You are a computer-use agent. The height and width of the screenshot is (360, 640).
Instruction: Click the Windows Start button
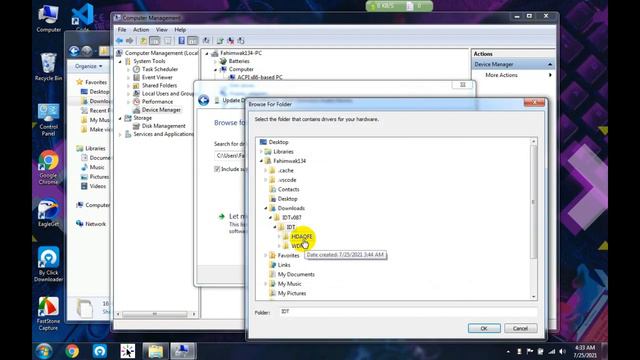(43, 351)
